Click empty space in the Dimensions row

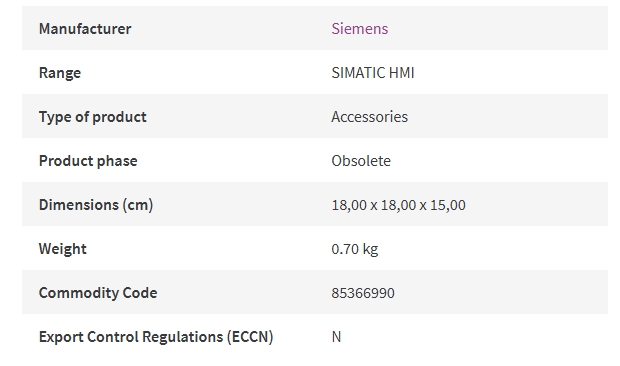point(538,205)
